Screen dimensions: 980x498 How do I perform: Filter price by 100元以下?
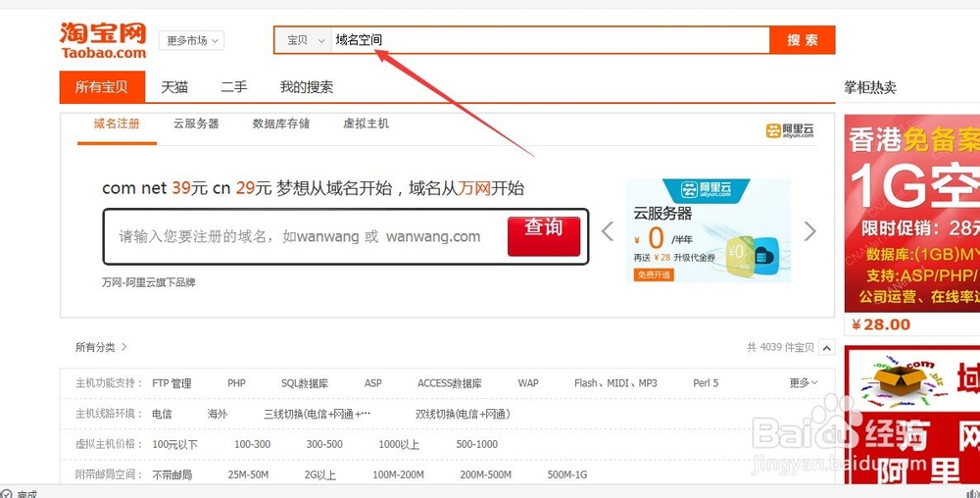click(174, 444)
